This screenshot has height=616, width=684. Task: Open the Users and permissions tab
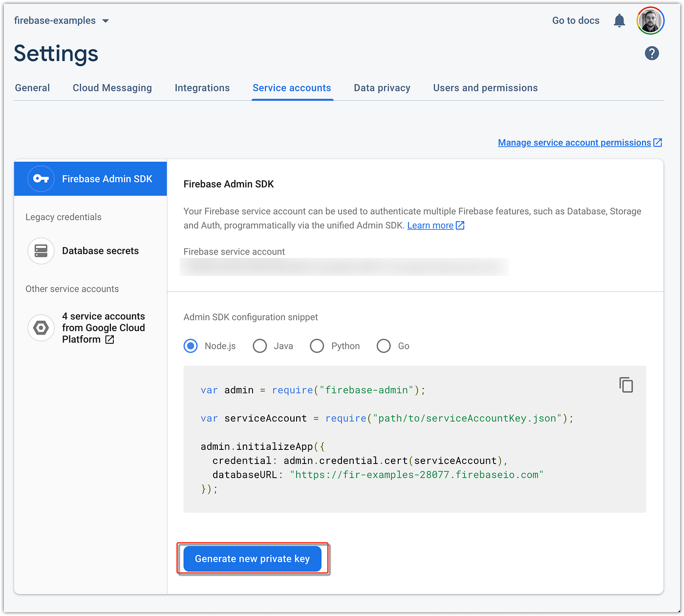(x=485, y=88)
